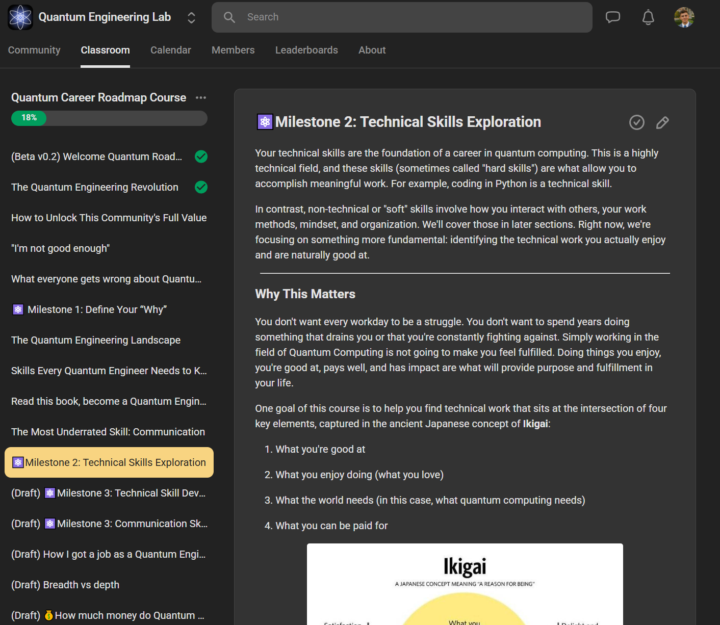The width and height of the screenshot is (720, 625).
Task: Click list item What you're good at
Action: 320,449
